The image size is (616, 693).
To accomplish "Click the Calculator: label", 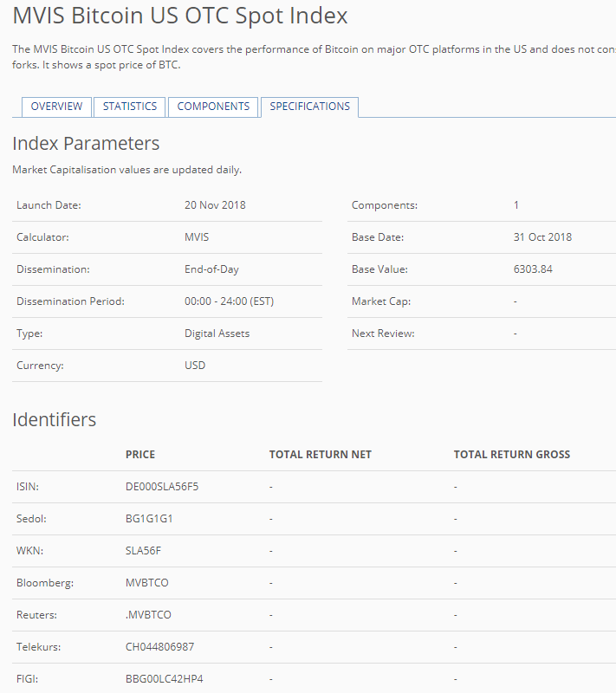I will 42,237.
